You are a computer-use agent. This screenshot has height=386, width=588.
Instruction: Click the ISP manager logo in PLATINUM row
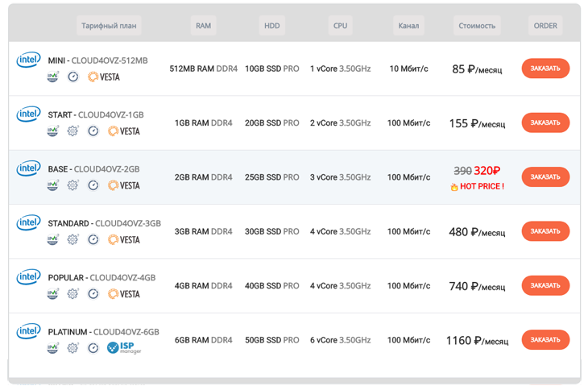(x=124, y=348)
